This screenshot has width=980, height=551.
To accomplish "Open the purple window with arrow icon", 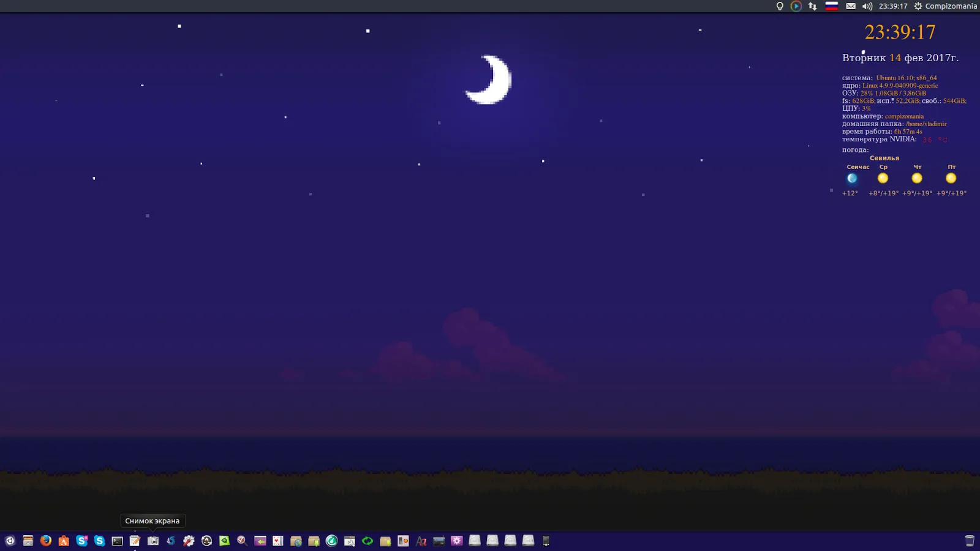I will click(260, 541).
